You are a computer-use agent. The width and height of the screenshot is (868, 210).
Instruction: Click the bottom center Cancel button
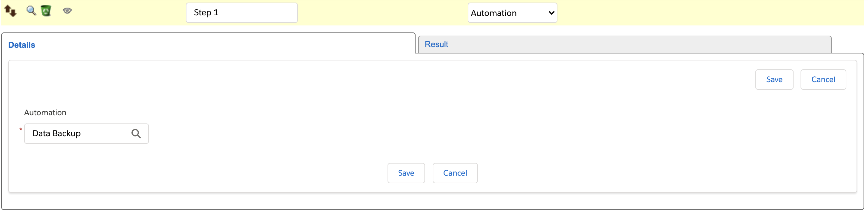point(455,173)
